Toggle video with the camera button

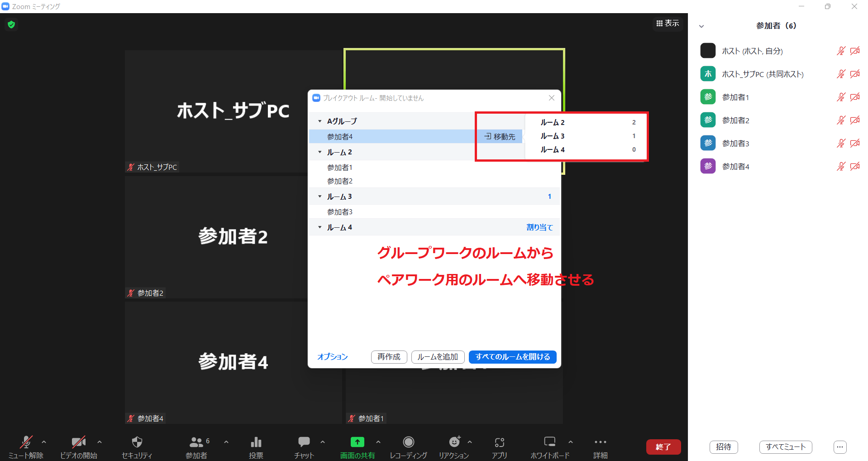pyautogui.click(x=78, y=442)
